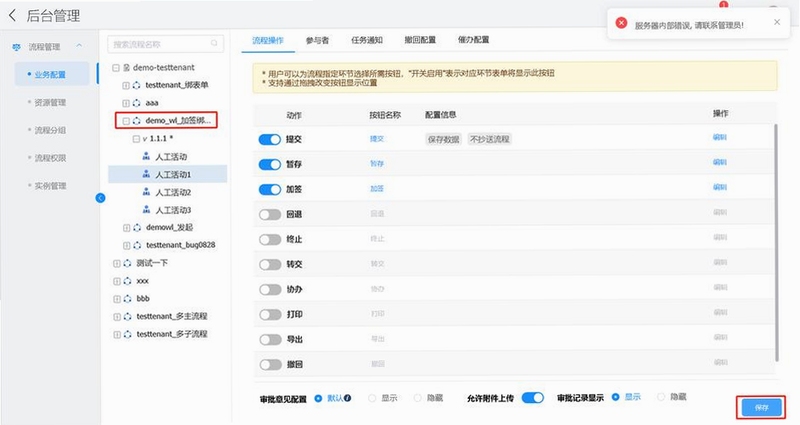Click the 搜索流程名称 search field
Viewport: 800px width, 425px height.
166,44
